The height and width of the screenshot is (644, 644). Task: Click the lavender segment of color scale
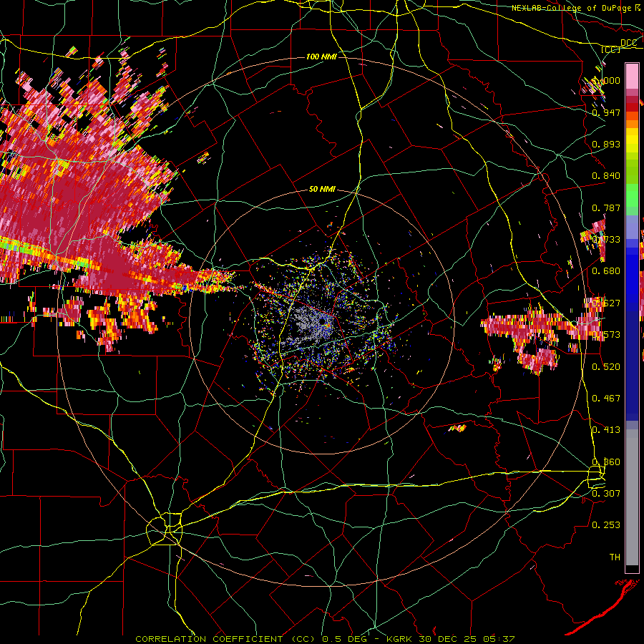click(632, 227)
